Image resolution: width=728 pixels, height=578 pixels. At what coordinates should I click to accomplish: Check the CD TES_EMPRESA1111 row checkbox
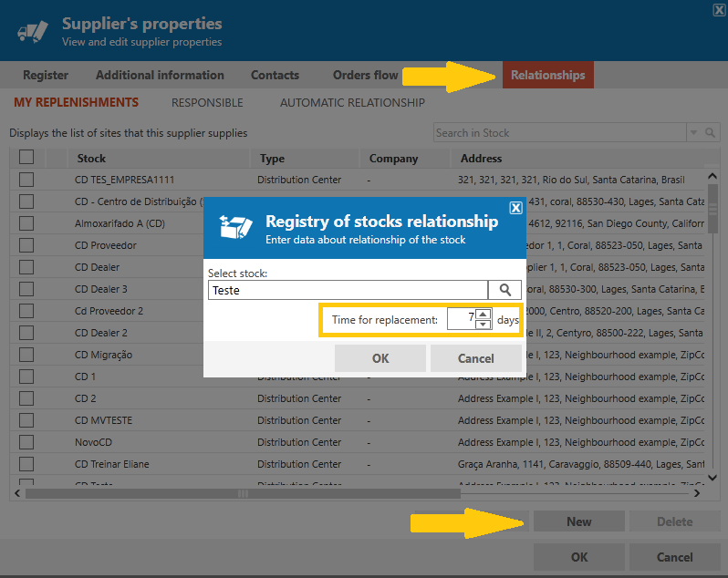point(26,180)
